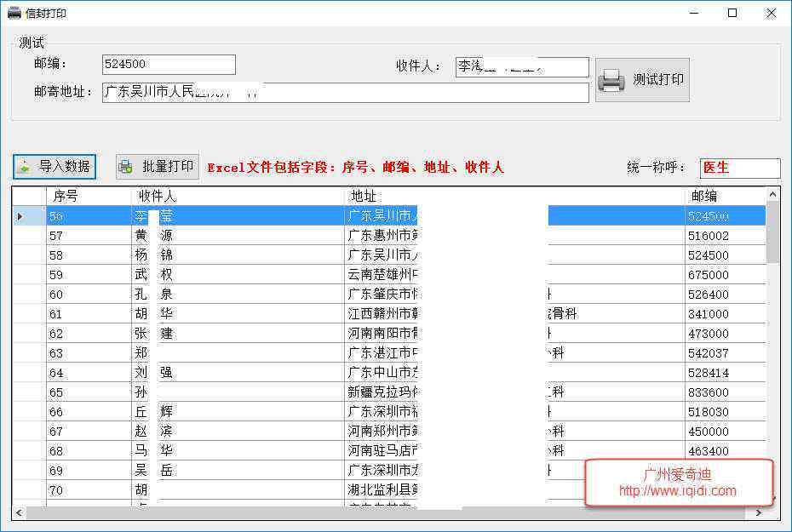The image size is (792, 532).
Task: Select the address cell 新疆克拉玛
Action: click(514, 392)
